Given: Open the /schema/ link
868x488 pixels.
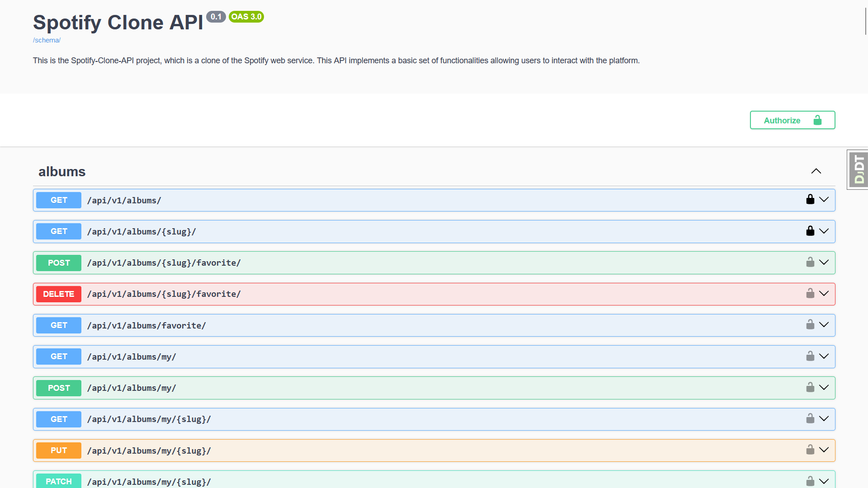Looking at the screenshot, I should click(x=47, y=40).
